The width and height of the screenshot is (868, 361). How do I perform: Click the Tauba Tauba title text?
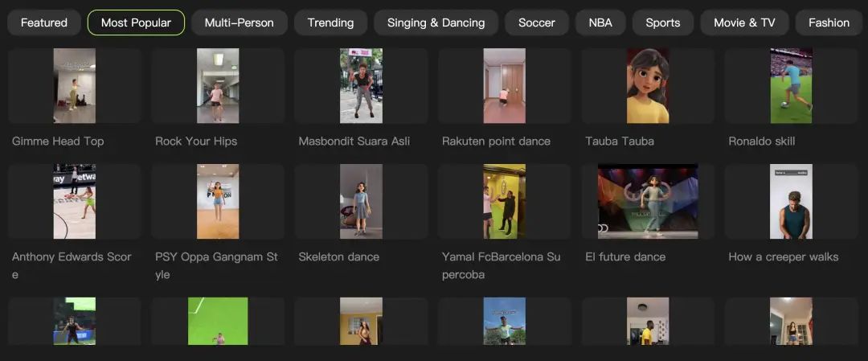coord(620,142)
